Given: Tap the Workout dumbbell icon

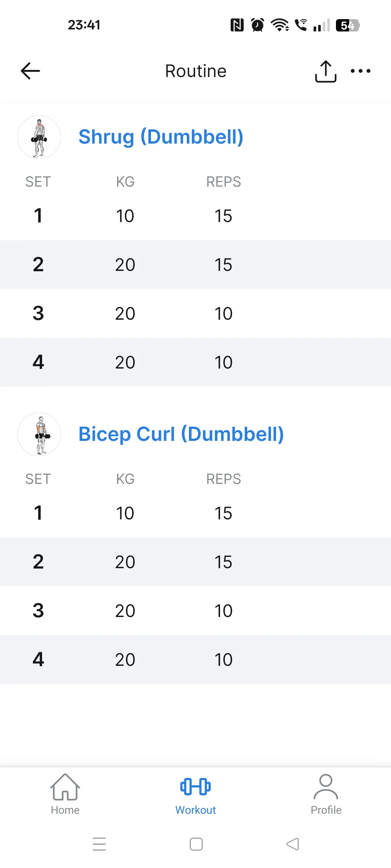Looking at the screenshot, I should click(x=195, y=787).
